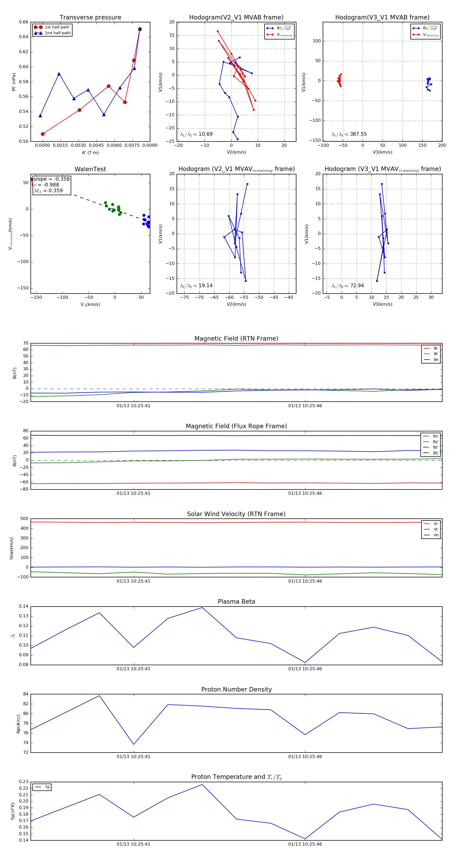Viewport: 473px width, 868px height.
Task: Click the "Proton Number Density" plot title
Action: (x=236, y=689)
